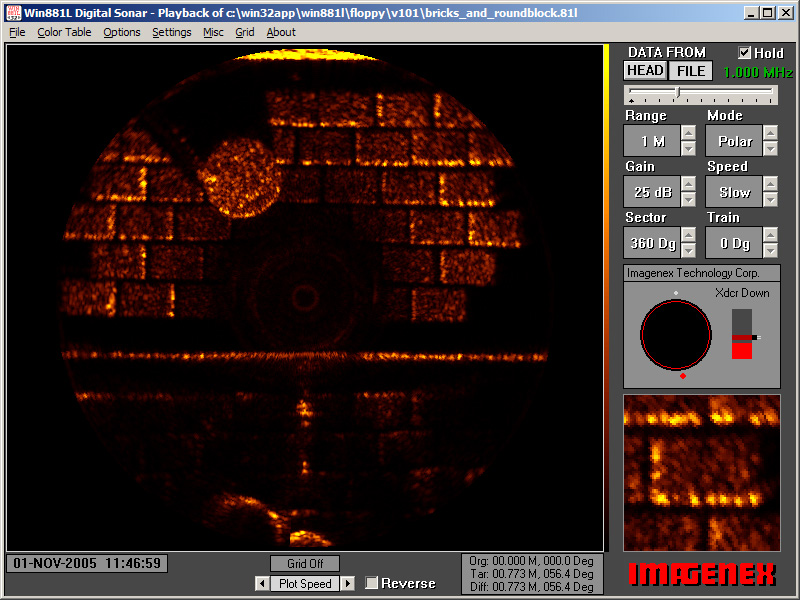Open the Grid menu

(x=245, y=32)
